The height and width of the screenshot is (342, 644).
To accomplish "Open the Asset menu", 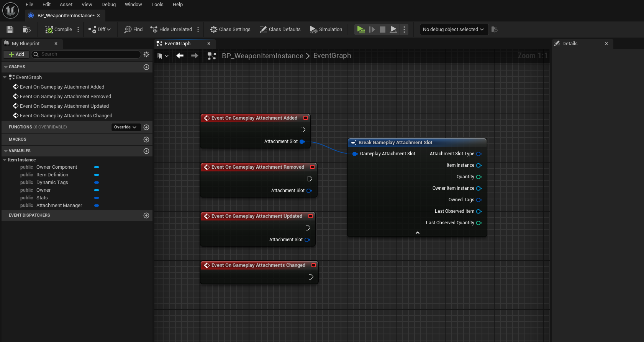I will tap(66, 5).
